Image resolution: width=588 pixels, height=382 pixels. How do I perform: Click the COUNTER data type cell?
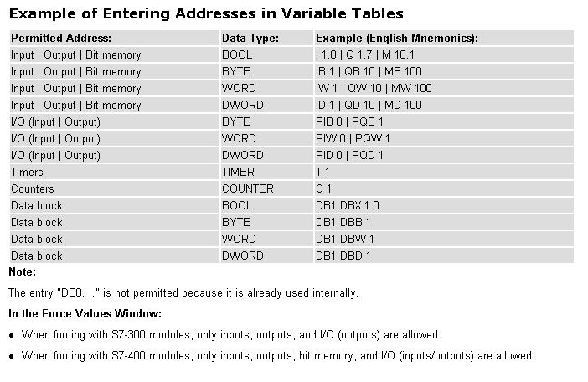point(248,188)
